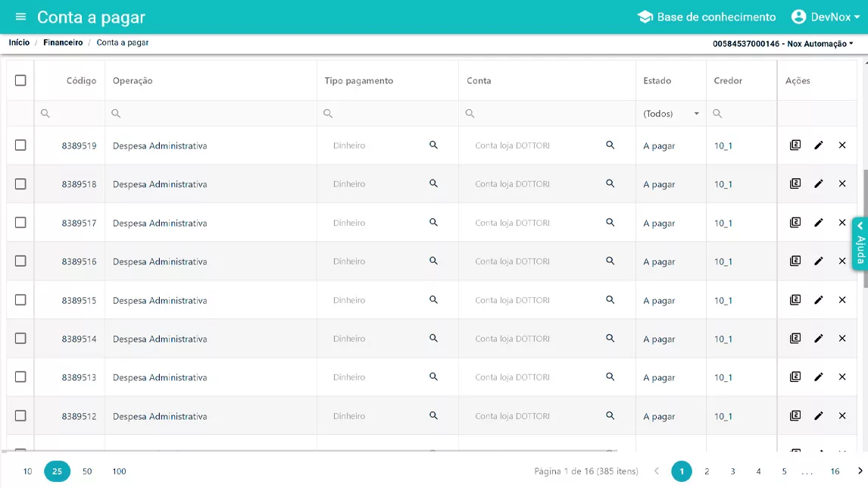The width and height of the screenshot is (868, 488).
Task: Click the duplicate icon in row 8389513
Action: click(795, 377)
